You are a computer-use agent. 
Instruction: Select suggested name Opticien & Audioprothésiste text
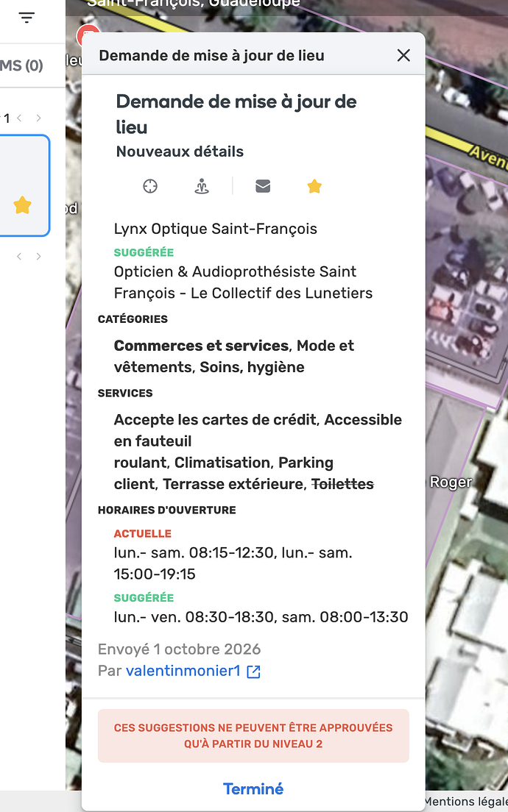coord(243,282)
